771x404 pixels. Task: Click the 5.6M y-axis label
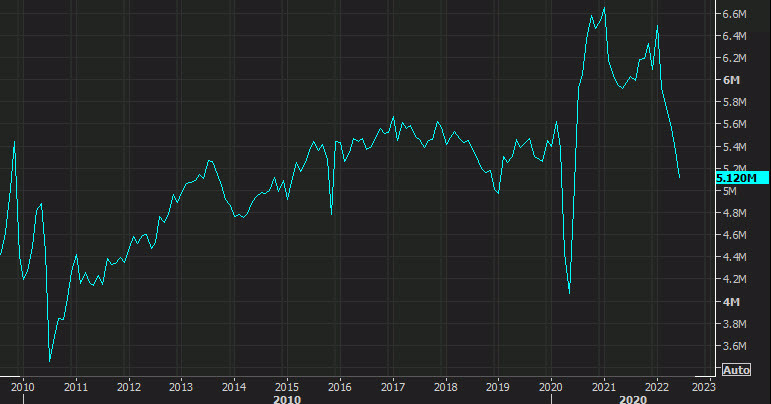[734, 125]
